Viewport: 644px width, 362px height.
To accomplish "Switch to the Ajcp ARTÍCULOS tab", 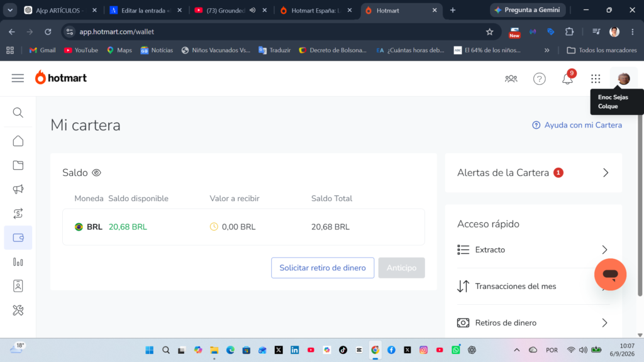I will point(60,10).
